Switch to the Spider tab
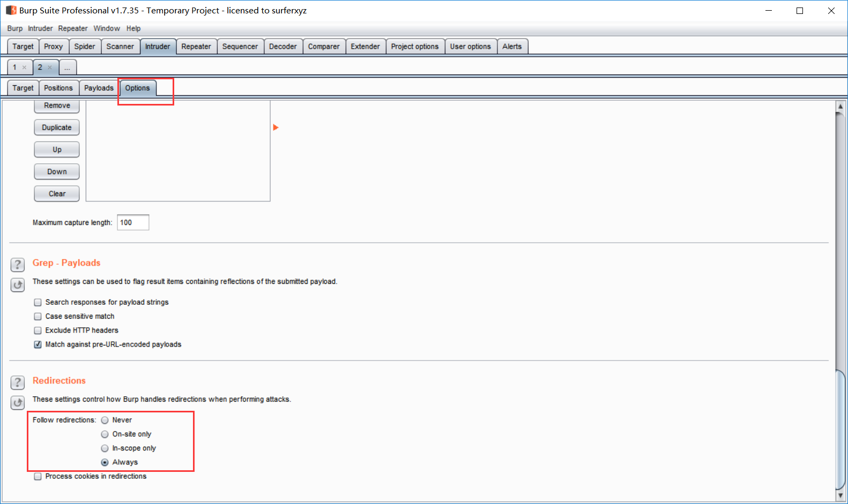The image size is (848, 504). click(x=85, y=47)
